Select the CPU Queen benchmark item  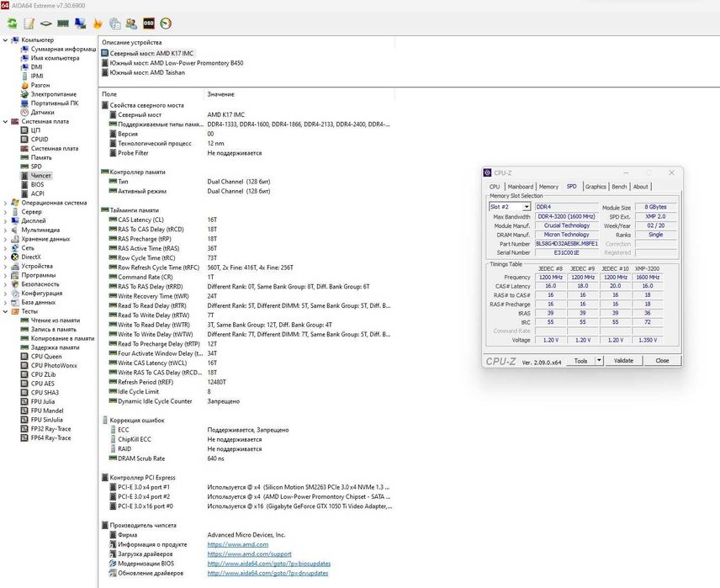pyautogui.click(x=46, y=356)
